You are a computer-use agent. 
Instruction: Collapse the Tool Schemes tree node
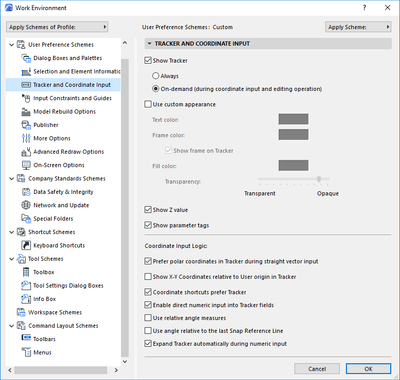(11, 259)
